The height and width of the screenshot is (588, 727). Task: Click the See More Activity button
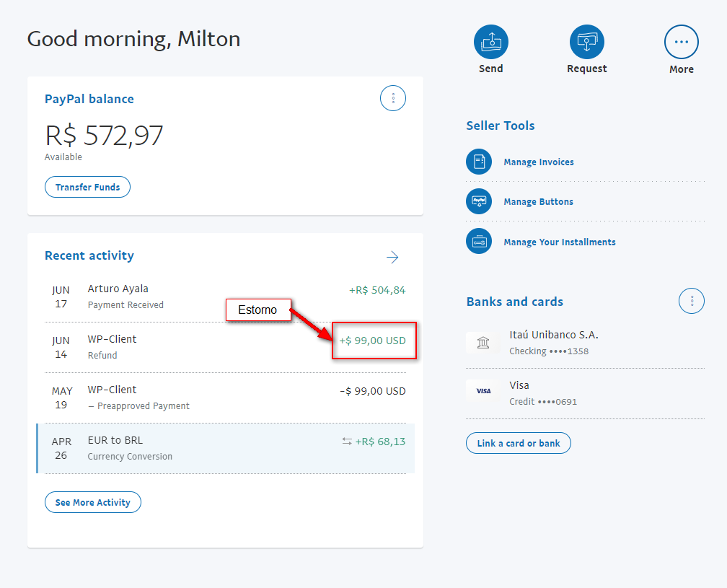[x=92, y=502]
